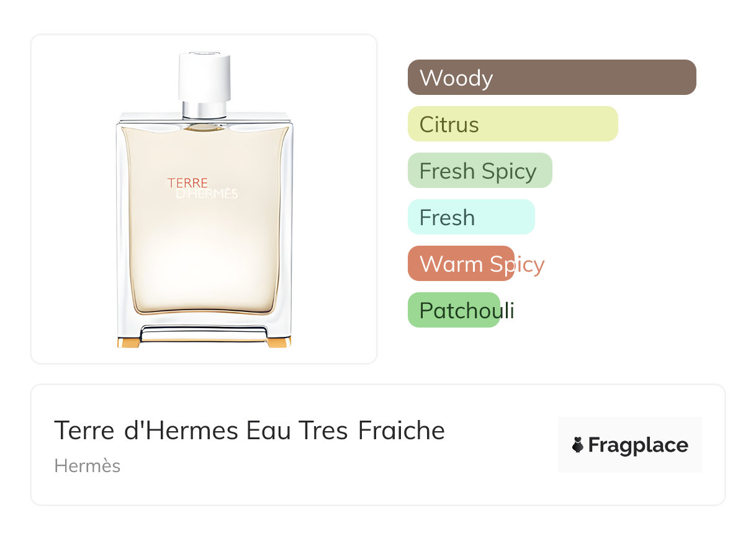The image size is (756, 536).
Task: Click the Citrus label text
Action: coord(449,125)
